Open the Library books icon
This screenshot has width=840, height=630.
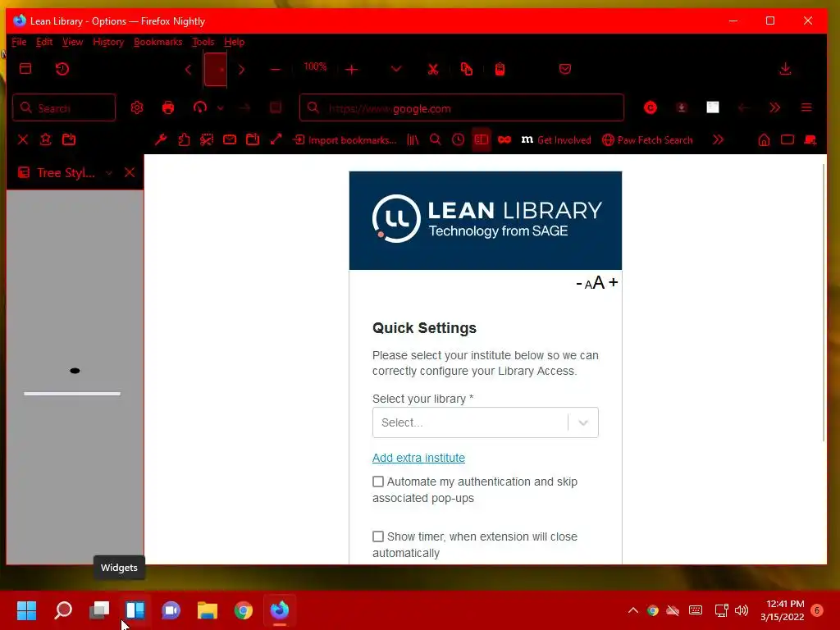(x=413, y=139)
